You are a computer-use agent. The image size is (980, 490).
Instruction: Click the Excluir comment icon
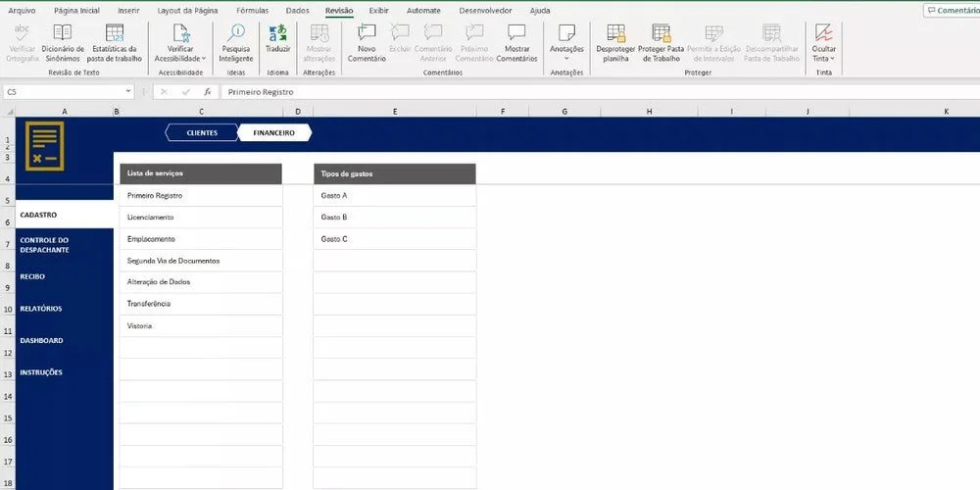pyautogui.click(x=400, y=32)
